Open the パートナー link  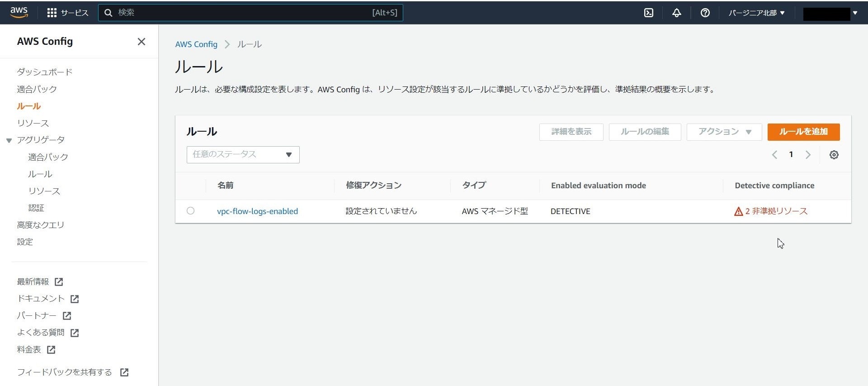coord(37,315)
